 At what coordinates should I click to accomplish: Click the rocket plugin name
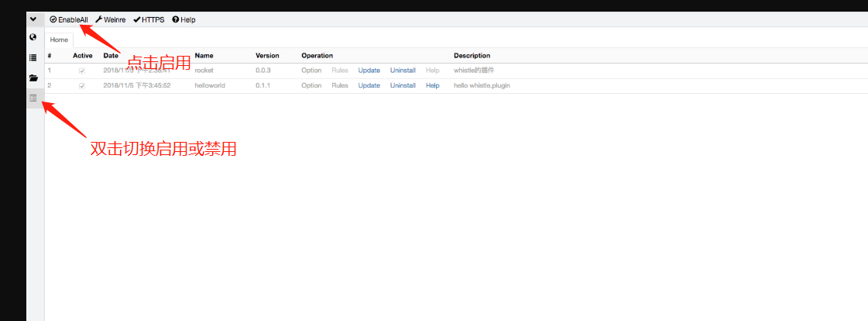(x=204, y=71)
